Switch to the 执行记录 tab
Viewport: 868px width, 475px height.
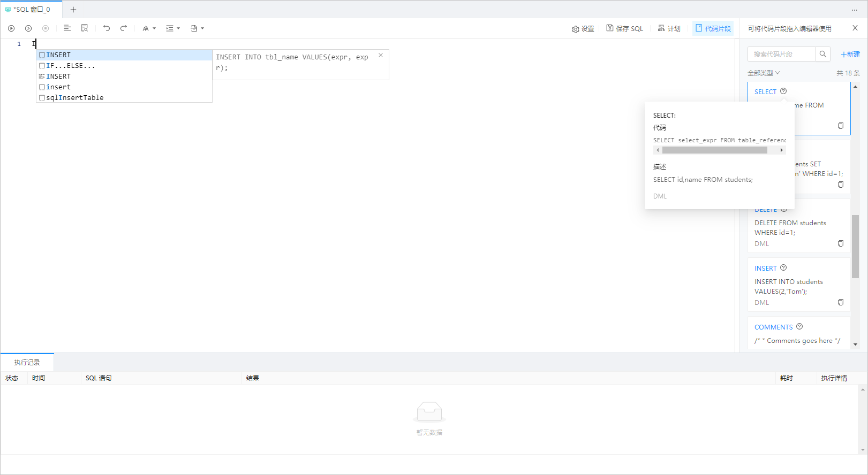tap(27, 362)
